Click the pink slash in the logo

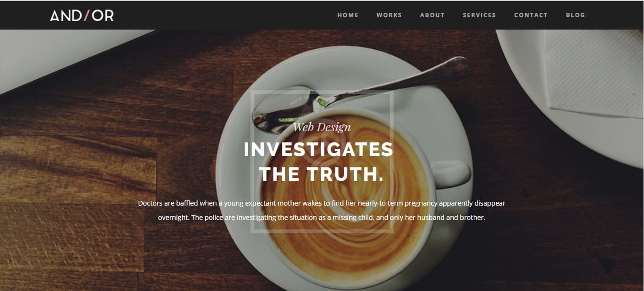86,15
